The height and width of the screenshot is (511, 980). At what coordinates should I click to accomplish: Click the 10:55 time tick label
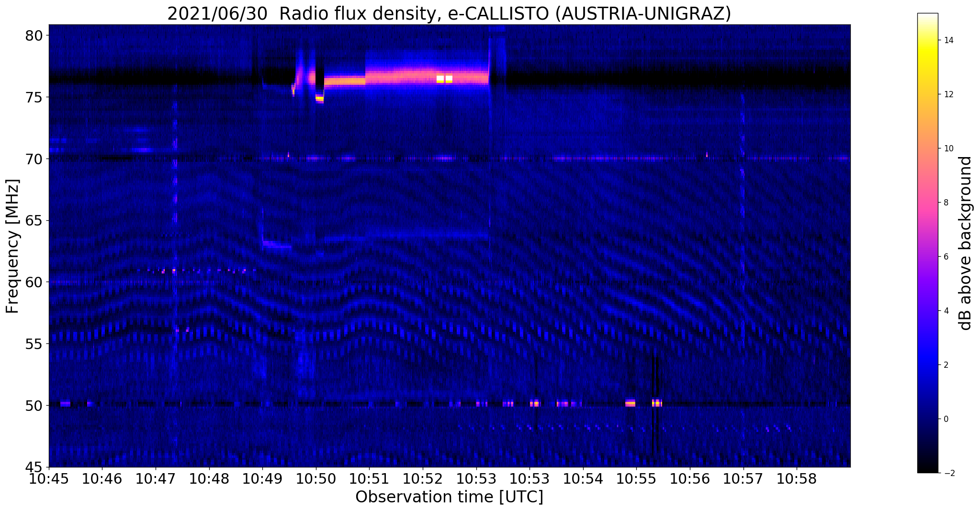(x=637, y=479)
